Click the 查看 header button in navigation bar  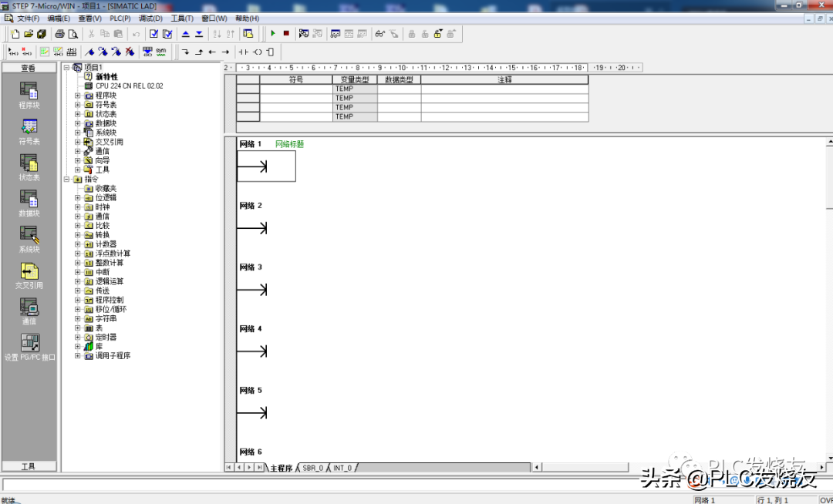(29, 68)
